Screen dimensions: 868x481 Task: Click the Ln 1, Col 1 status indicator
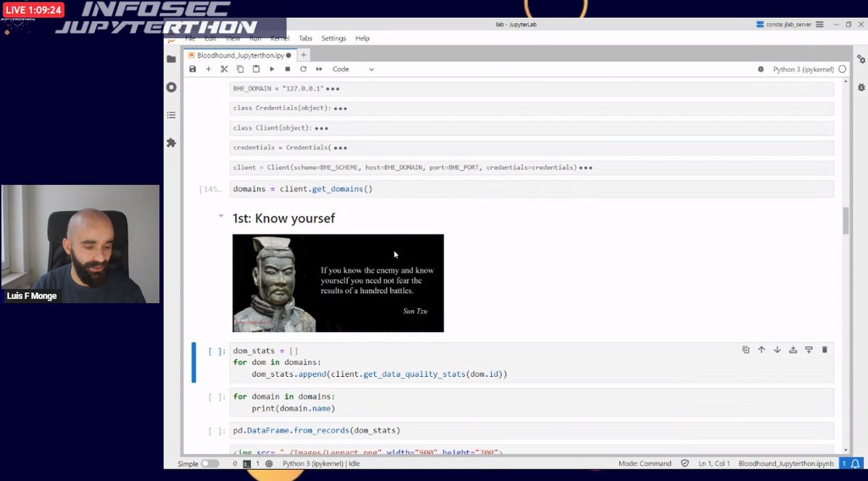(x=714, y=464)
